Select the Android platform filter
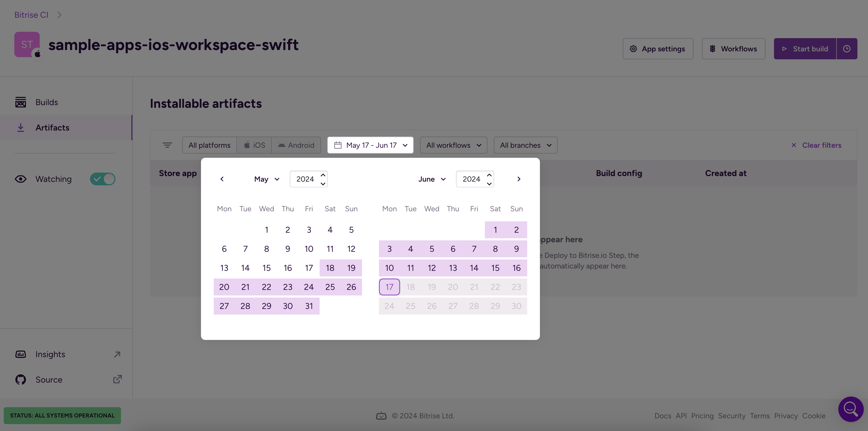868x431 pixels. (x=296, y=145)
